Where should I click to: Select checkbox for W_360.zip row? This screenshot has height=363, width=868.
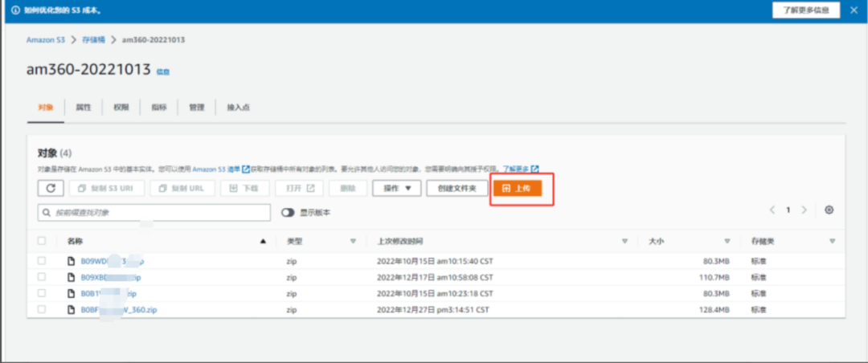pos(42,310)
